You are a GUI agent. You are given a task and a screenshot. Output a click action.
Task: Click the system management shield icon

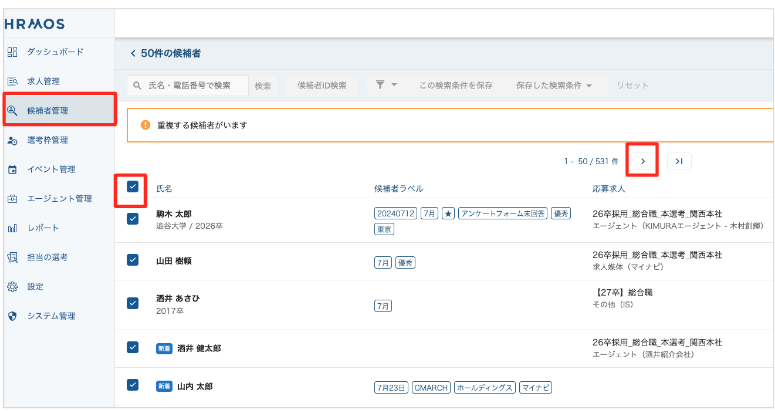click(x=13, y=316)
